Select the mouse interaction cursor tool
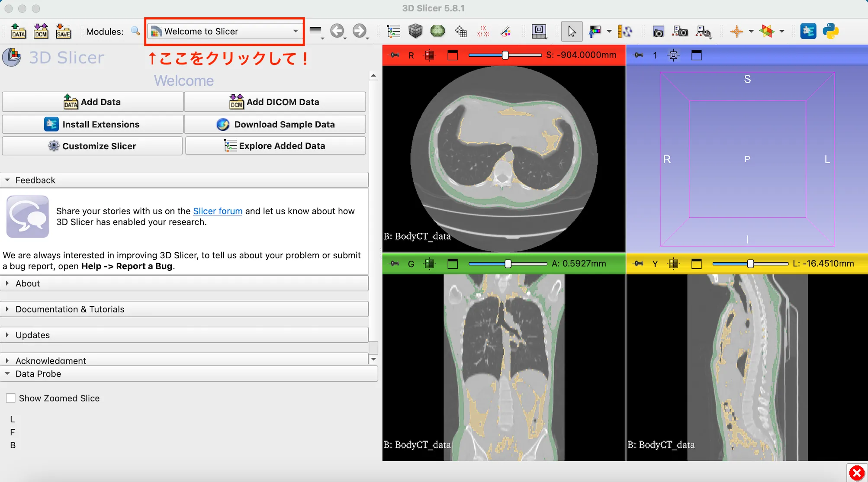Viewport: 868px width, 482px height. pyautogui.click(x=572, y=31)
